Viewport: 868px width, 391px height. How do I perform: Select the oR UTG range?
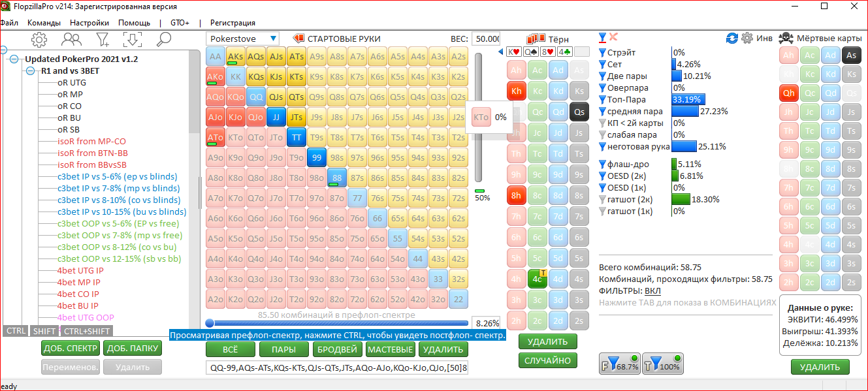[x=72, y=82]
